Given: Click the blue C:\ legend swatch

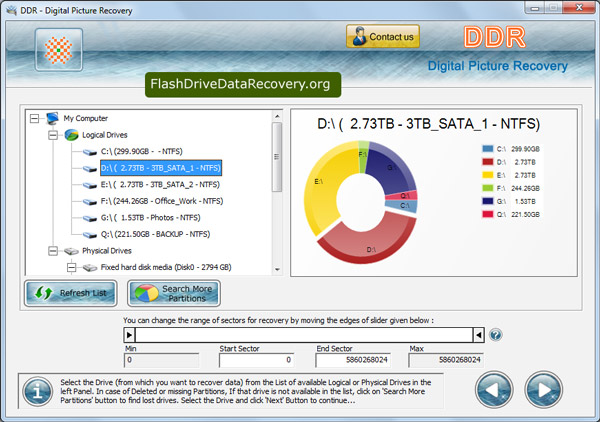Looking at the screenshot, I should [x=488, y=149].
